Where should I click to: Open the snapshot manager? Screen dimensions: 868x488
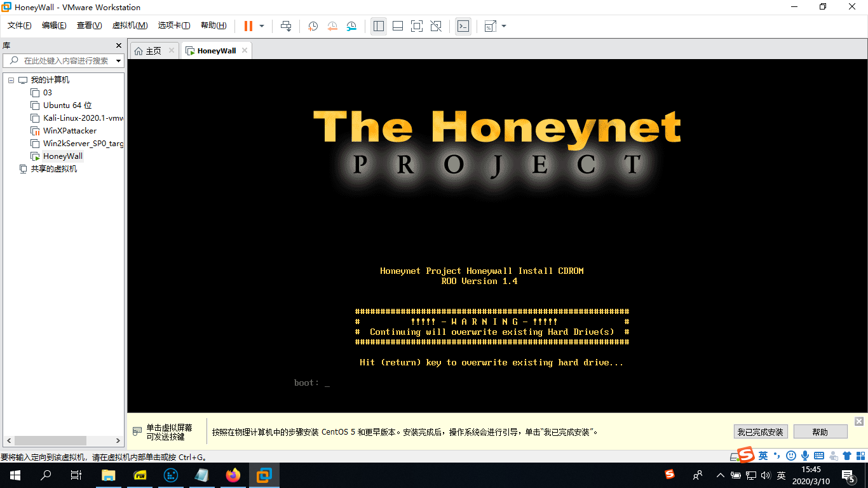pos(351,26)
